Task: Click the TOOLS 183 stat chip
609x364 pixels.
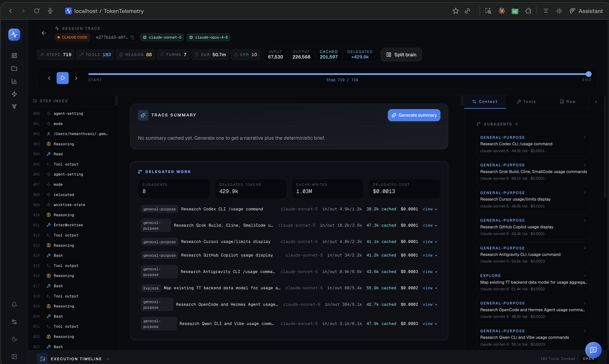Action: [x=95, y=54]
